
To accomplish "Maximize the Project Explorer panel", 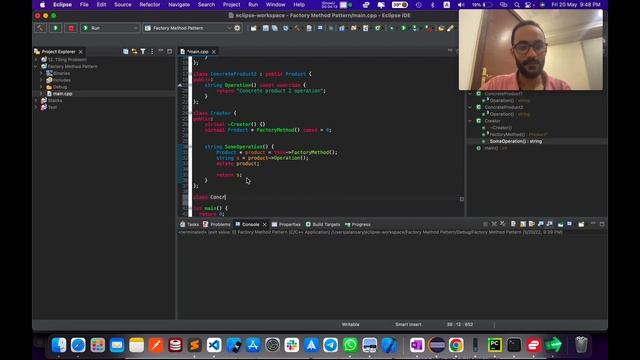I will point(169,51).
